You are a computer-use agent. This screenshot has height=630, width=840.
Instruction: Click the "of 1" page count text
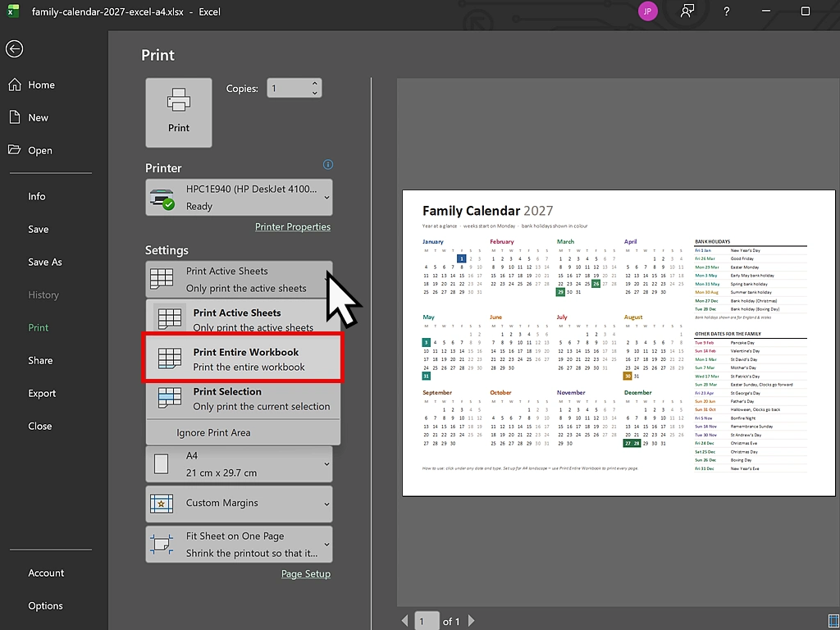(x=451, y=622)
